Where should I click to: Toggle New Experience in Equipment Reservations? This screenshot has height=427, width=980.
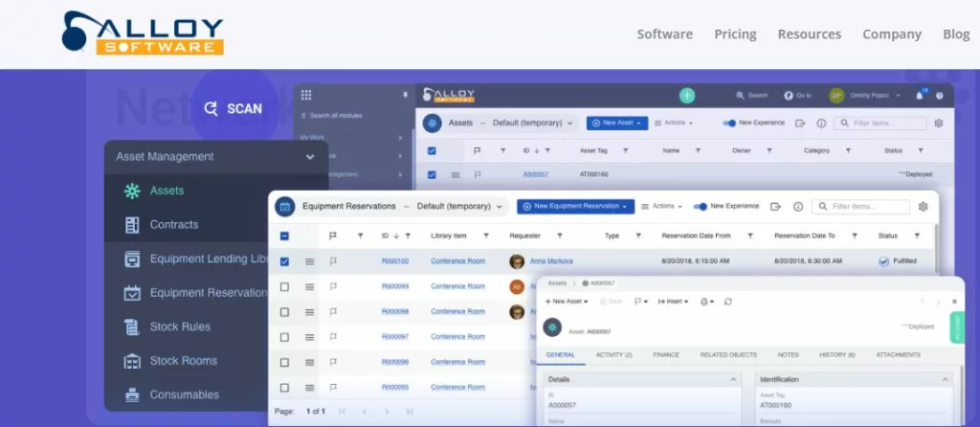700,206
